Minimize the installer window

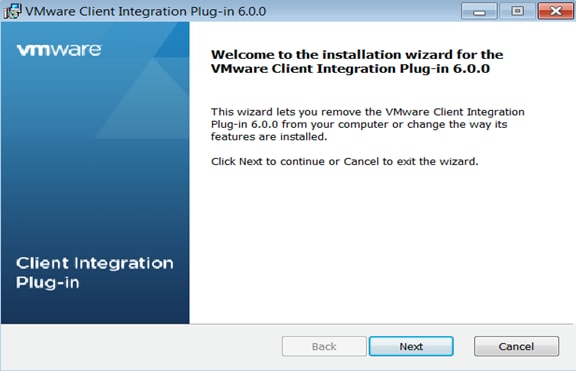[479, 11]
